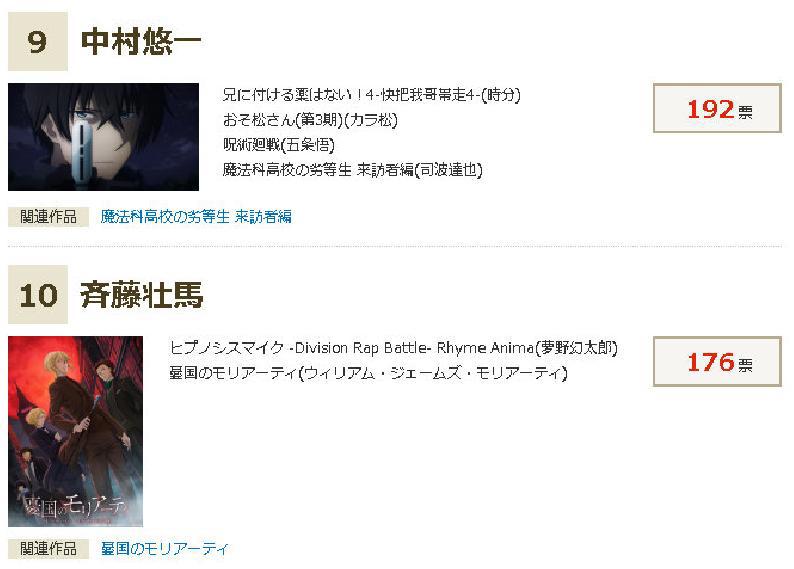Click the 魔法科高校の劣等生 来訪者編 related link
Image resolution: width=794 pixels, height=569 pixels.
pos(196,217)
